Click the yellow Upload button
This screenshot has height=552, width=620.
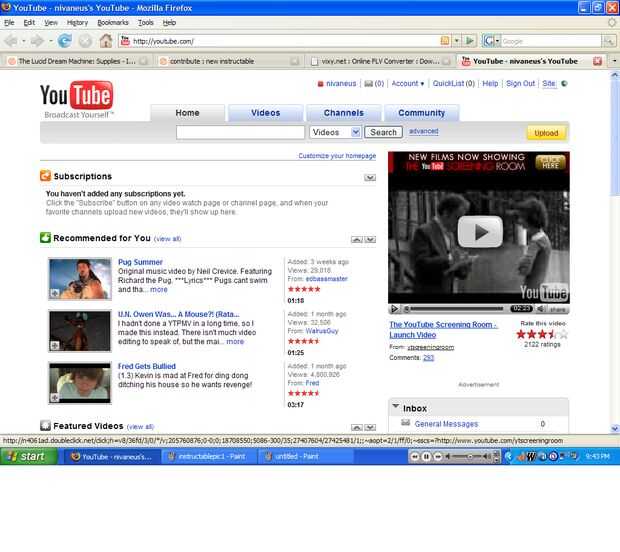546,133
